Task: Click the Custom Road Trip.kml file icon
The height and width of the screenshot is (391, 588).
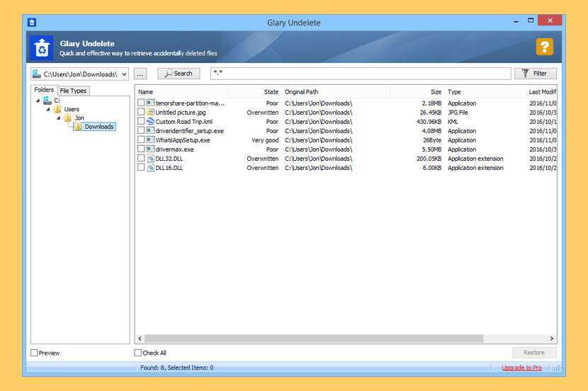Action: [x=150, y=122]
